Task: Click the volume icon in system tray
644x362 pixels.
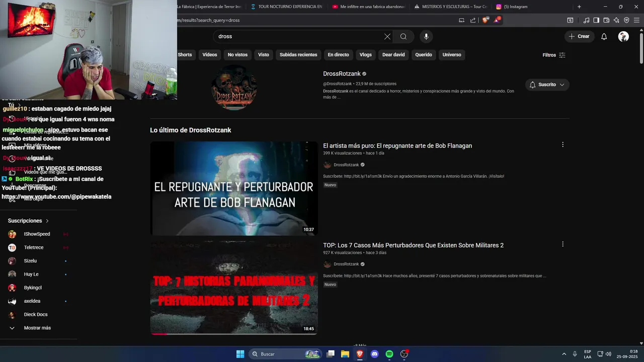Action: tap(608, 354)
